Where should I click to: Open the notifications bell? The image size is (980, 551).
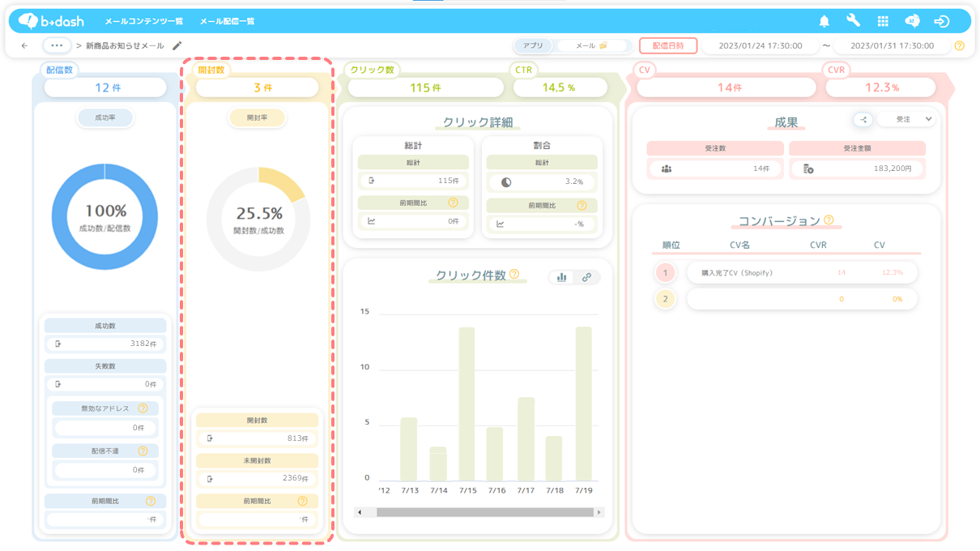pos(824,21)
